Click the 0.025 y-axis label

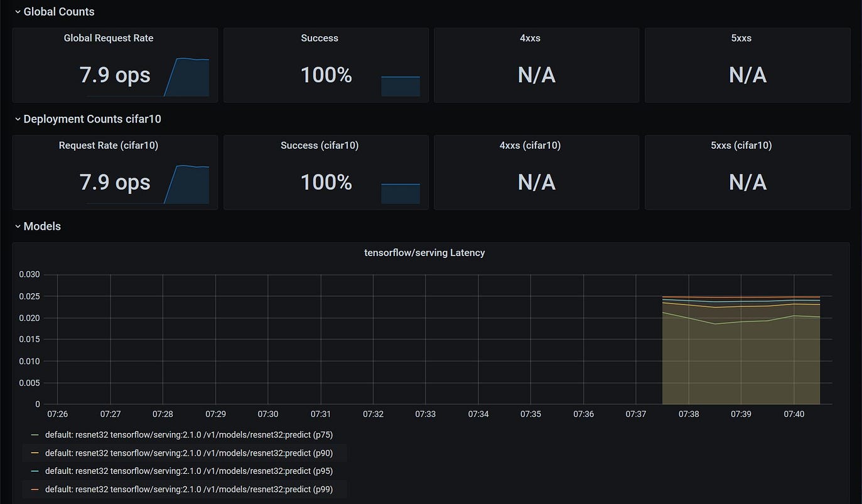(30, 296)
